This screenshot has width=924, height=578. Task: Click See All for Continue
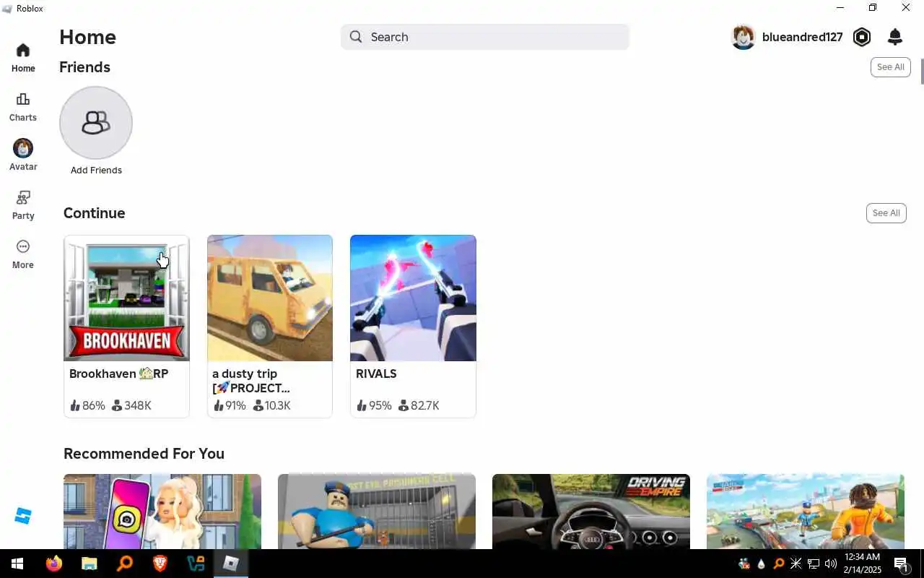886,213
